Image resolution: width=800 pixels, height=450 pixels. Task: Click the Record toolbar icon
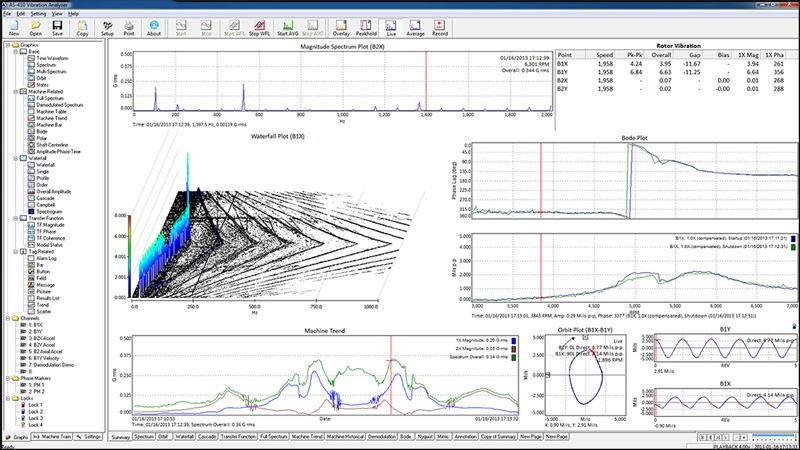[x=439, y=28]
